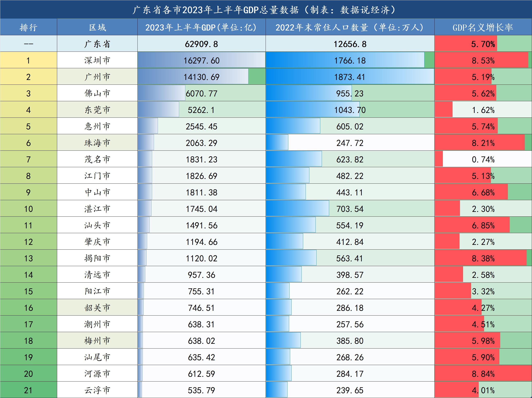Screen dimensions: 532x398
Task: Click the 2023年上半年GDP(单位:亿) header
Action: 201,27
